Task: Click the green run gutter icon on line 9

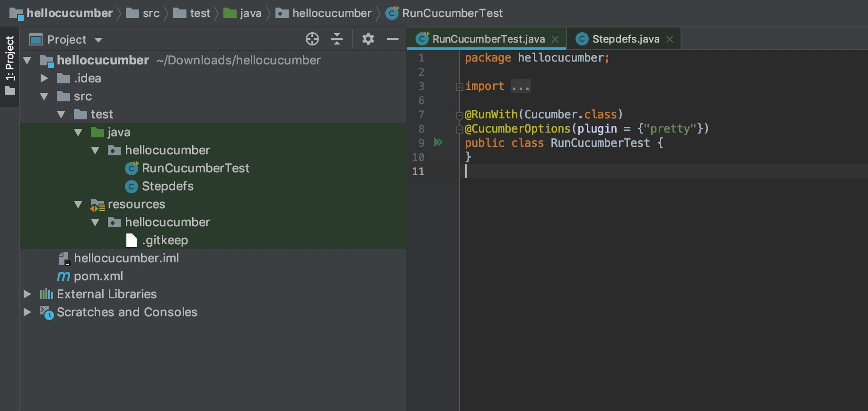Action: (438, 143)
